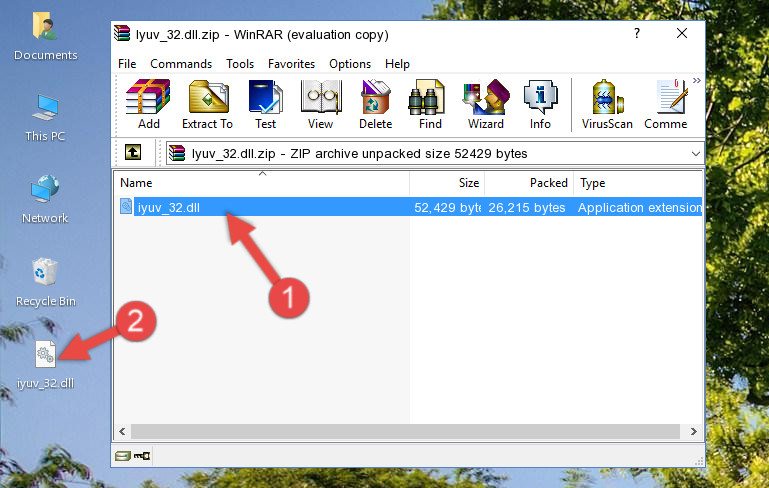769x488 pixels.
Task: Launch the Wizard tool
Action: pyautogui.click(x=486, y=104)
